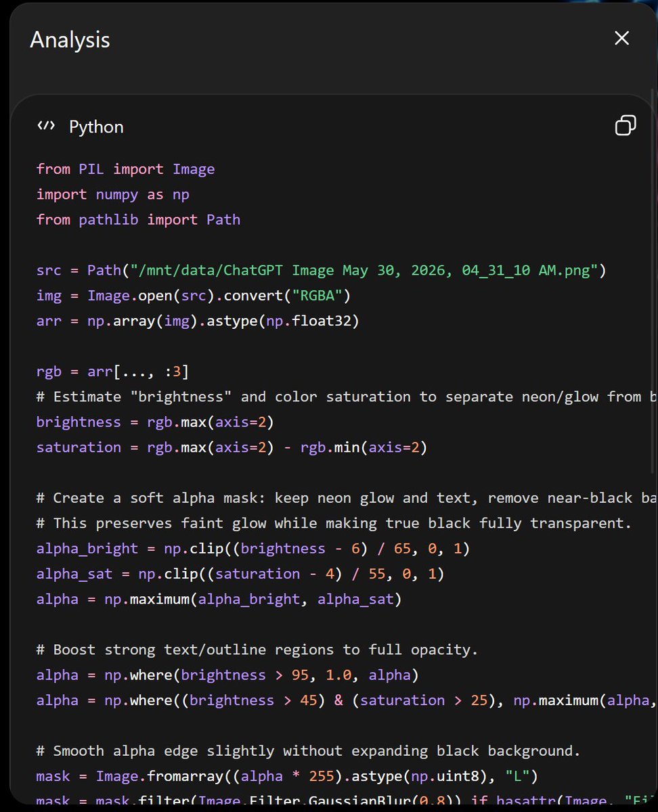Click the line 'rgb = arr[..., :3]'
The image size is (658, 812).
(113, 371)
